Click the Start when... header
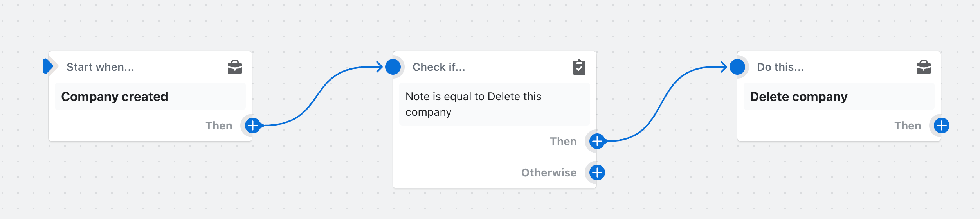980x219 pixels. tap(100, 67)
